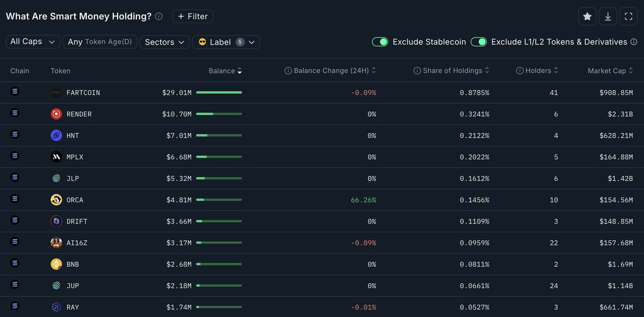Screen dimensions: 644x317
Task: Click the DRIFT token logo
Action: [x=56, y=221]
